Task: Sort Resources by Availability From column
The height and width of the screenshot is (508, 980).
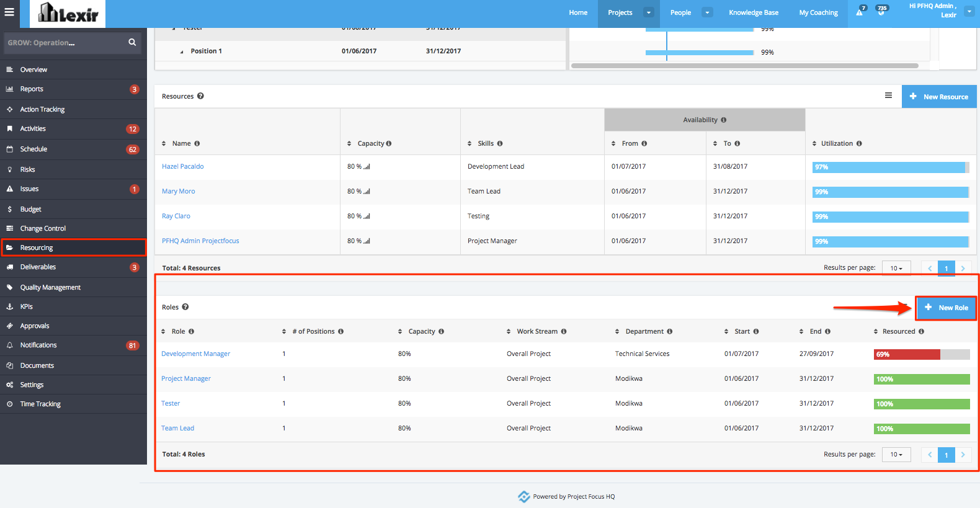Action: click(613, 143)
